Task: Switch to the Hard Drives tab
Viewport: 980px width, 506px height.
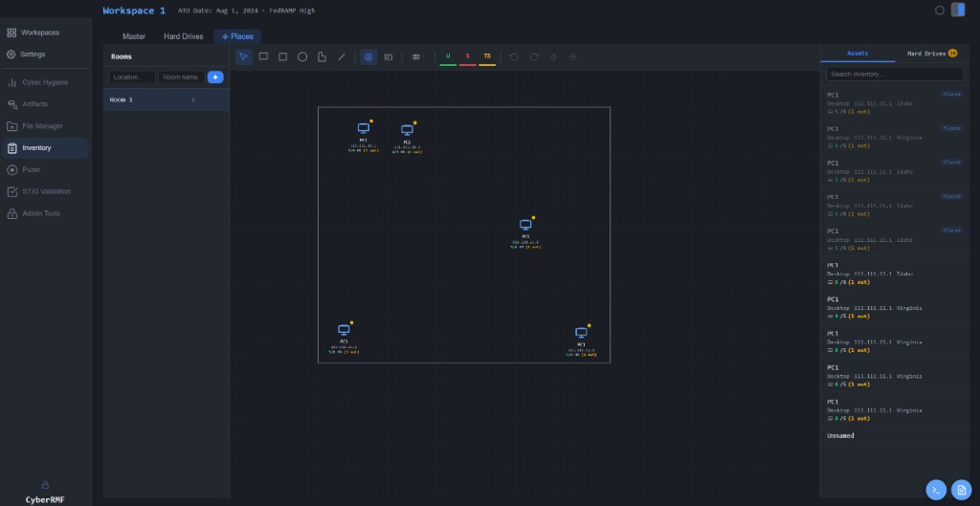Action: tap(183, 36)
